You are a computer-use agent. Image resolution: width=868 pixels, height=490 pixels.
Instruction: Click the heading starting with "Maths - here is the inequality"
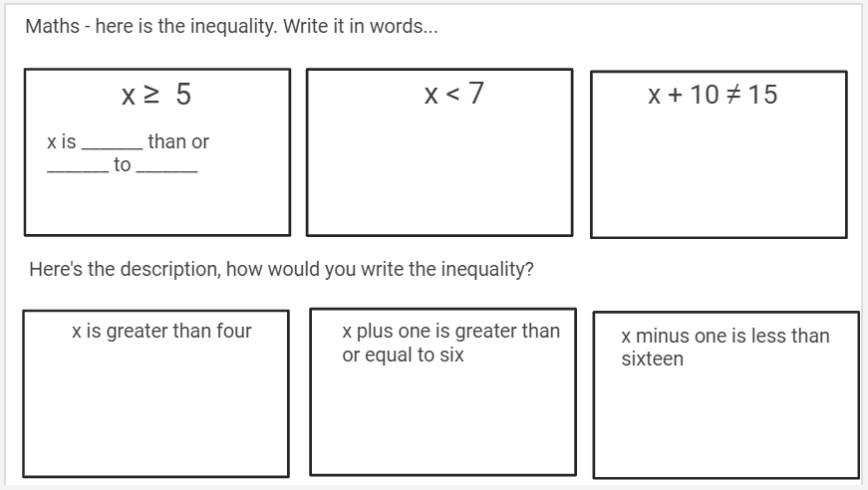tap(231, 27)
